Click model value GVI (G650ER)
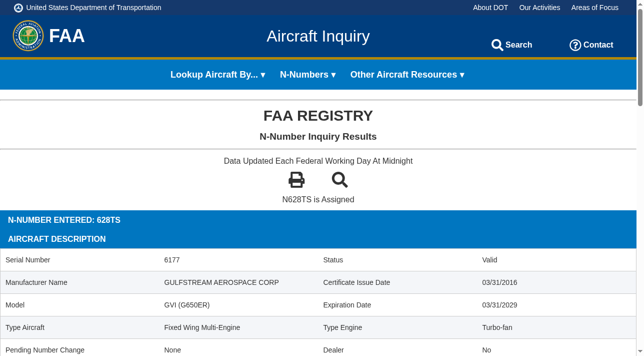 tap(187, 305)
